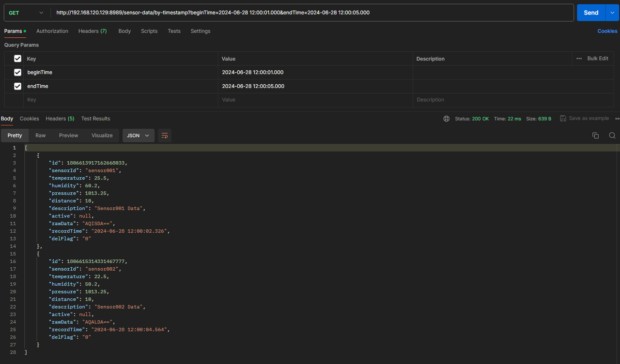
Task: Open the Send button dropdown arrow
Action: (612, 13)
